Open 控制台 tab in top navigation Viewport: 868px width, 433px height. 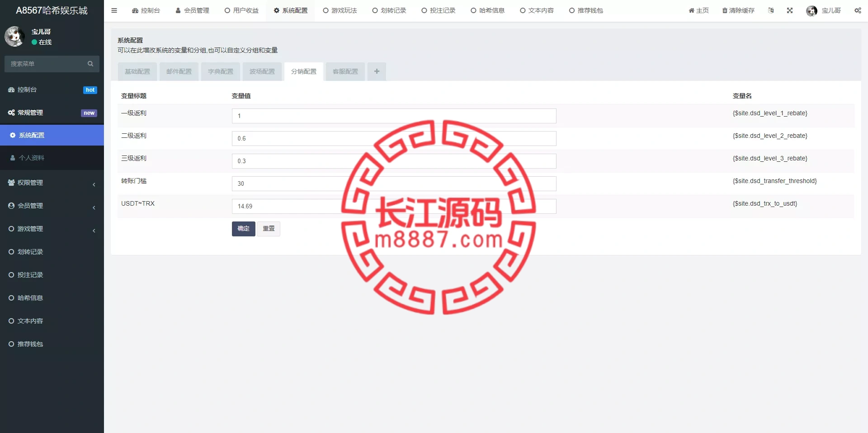[146, 10]
